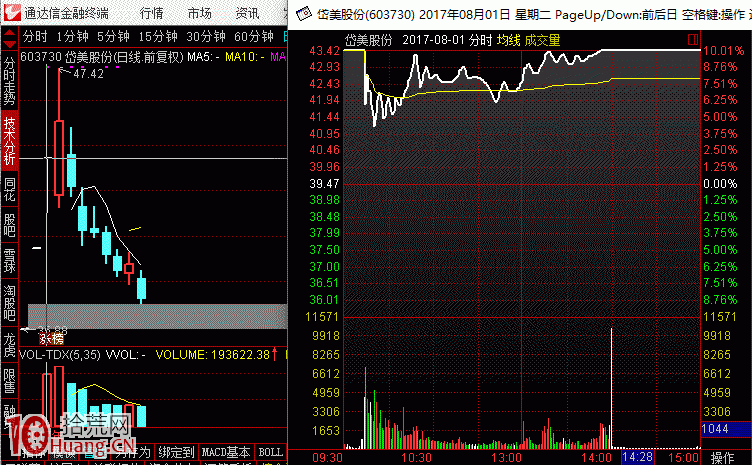Open the 技术分析 sidebar tab
This screenshot has height=465, width=752.
tap(10, 141)
